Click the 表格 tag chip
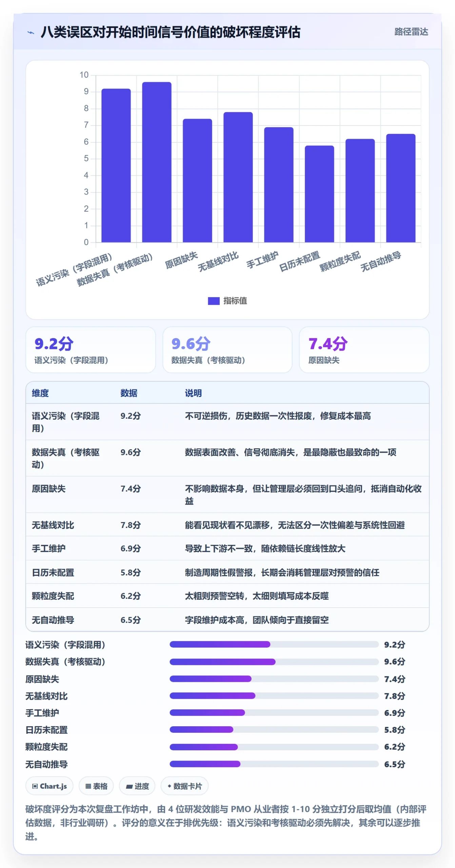This screenshot has width=455, height=868. coord(96,786)
